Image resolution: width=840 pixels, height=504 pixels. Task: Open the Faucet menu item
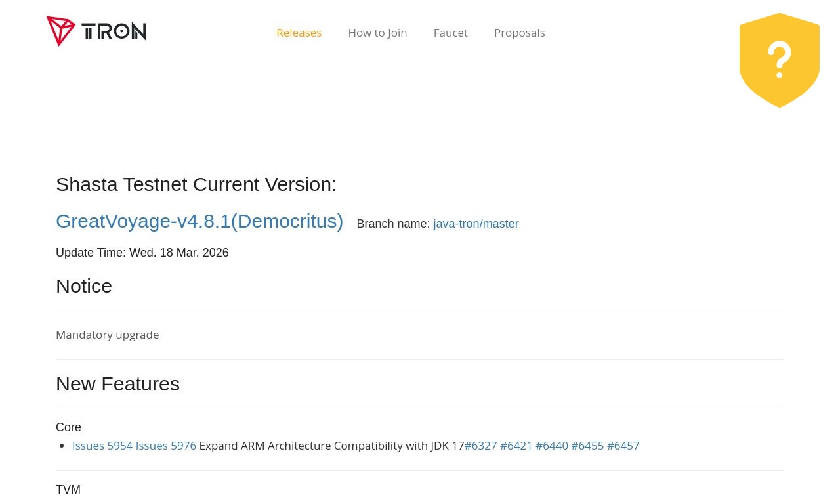pyautogui.click(x=451, y=33)
